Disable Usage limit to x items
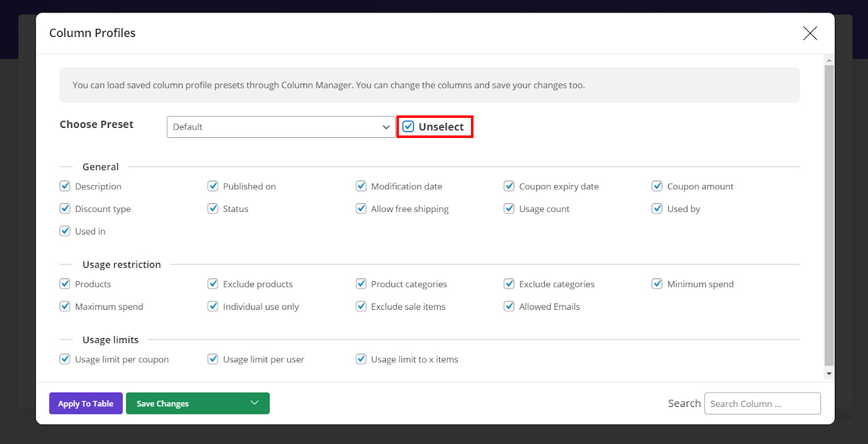Screen dimensions: 868x444 (361, 359)
